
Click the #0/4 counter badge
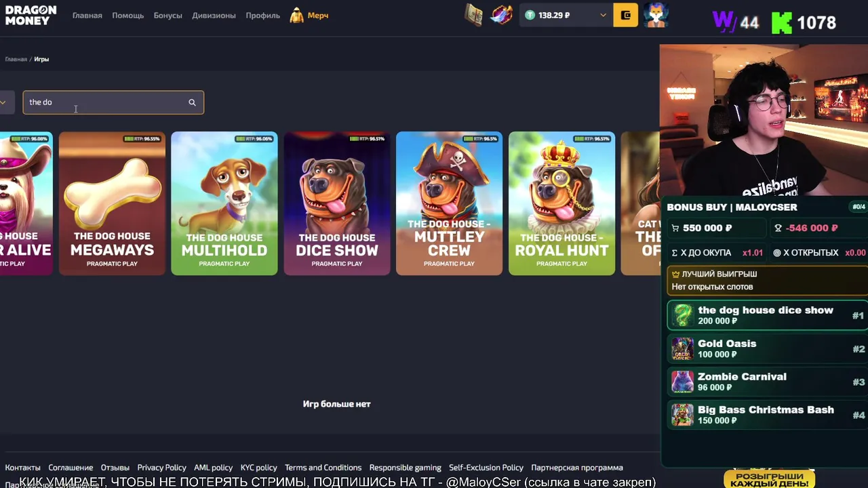point(859,207)
